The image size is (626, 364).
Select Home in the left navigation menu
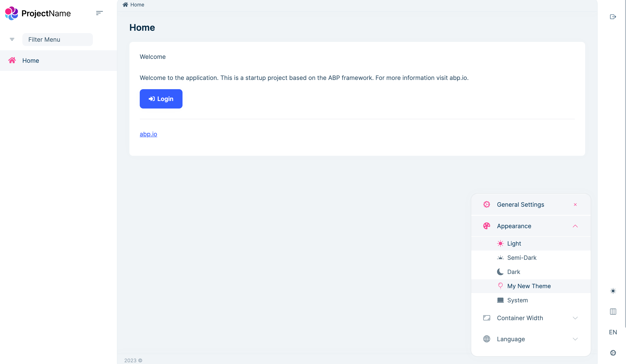(x=31, y=60)
